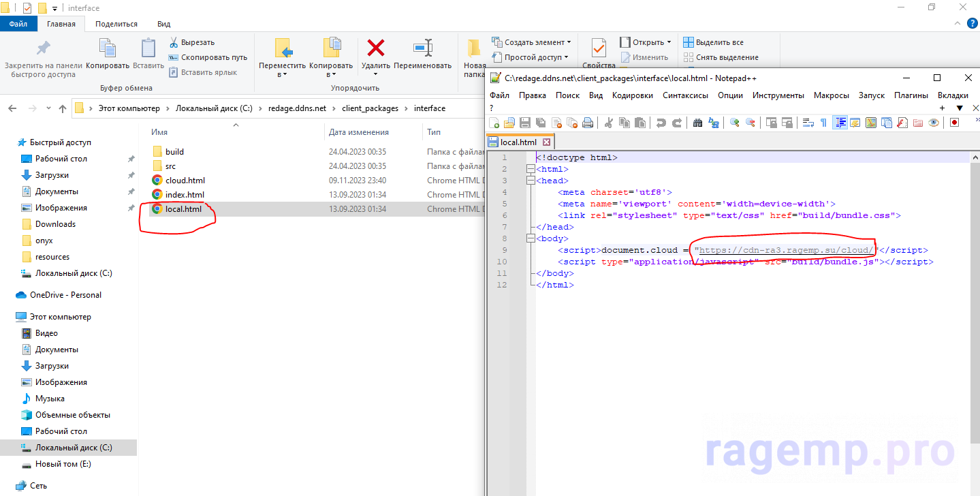Toggle the indent guide icon

[840, 123]
